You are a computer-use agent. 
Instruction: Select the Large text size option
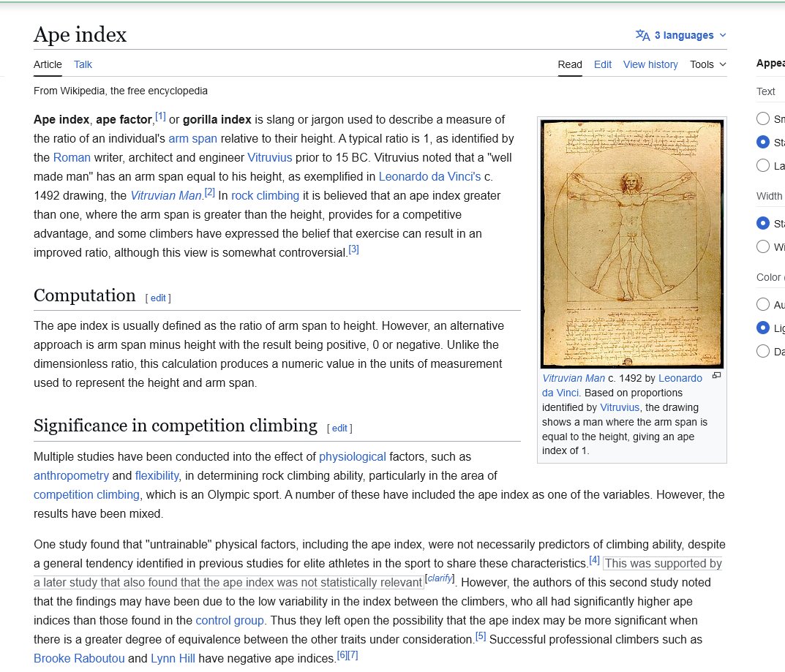(x=762, y=166)
